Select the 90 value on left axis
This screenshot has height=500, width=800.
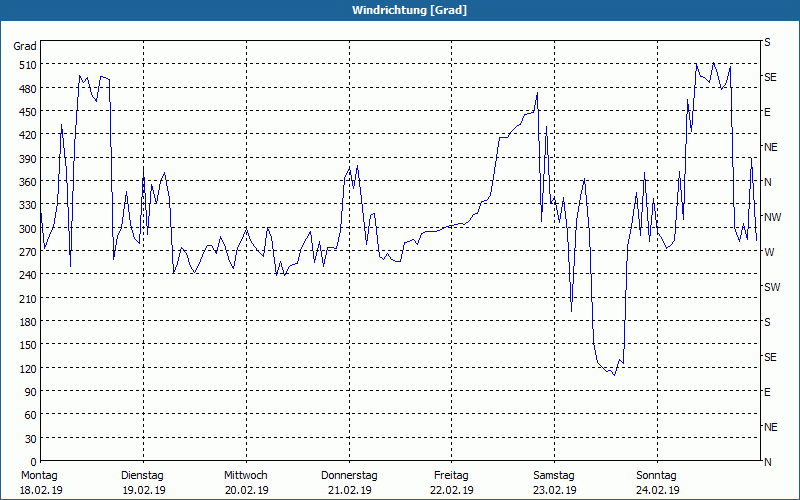(31, 392)
